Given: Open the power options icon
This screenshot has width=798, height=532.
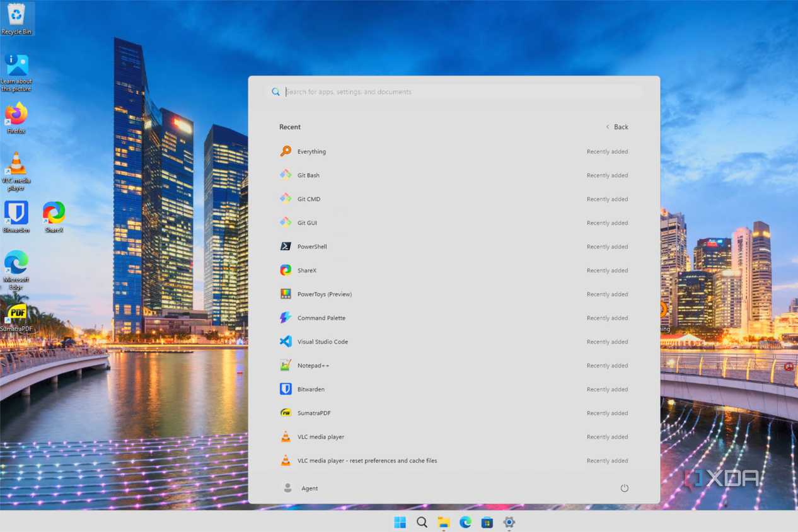Looking at the screenshot, I should 624,488.
